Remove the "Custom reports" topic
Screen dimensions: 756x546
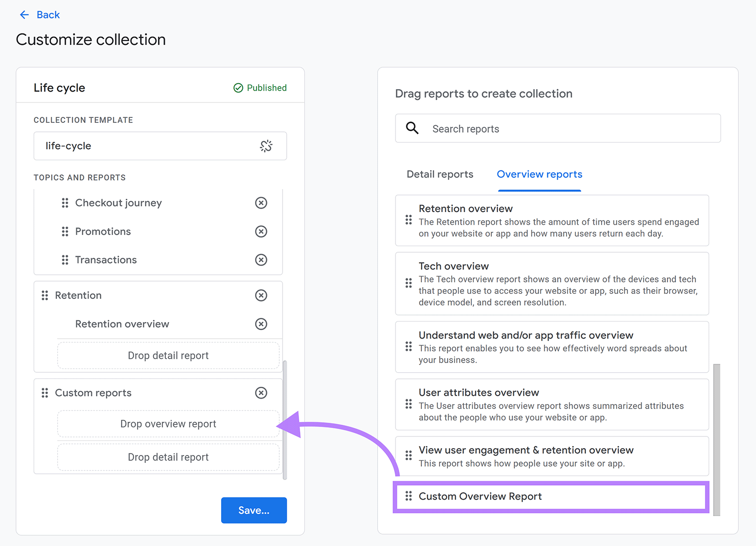261,392
